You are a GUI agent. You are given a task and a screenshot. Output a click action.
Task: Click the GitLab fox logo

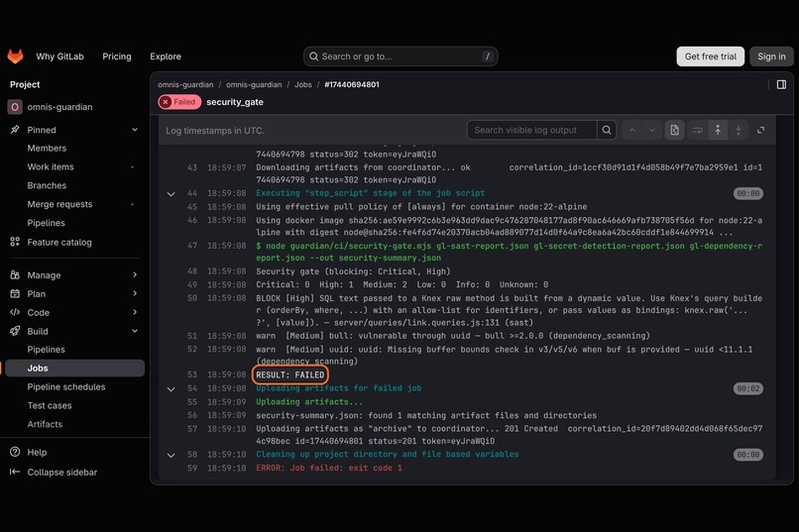(x=15, y=56)
